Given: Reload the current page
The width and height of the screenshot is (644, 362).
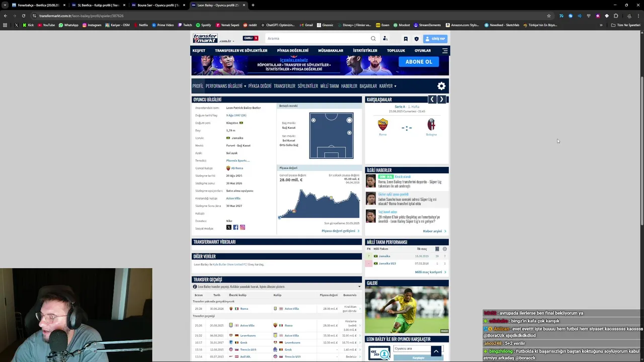Looking at the screenshot, I should point(24,16).
